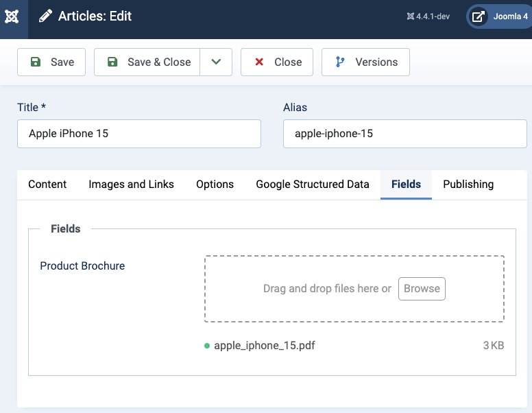The width and height of the screenshot is (532, 413).
Task: Click the apple_iphone_15.pdf file name
Action: 265,345
